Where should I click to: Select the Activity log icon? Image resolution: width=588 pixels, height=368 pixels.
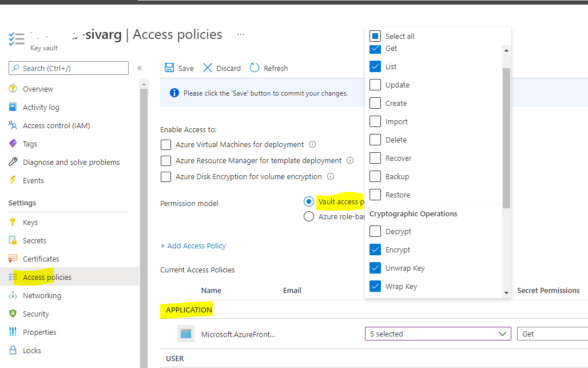coord(12,107)
